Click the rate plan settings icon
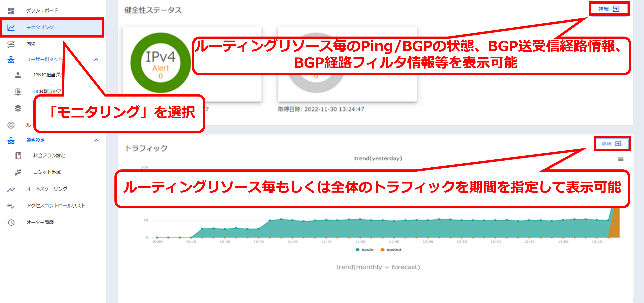The image size is (644, 303). tap(18, 156)
